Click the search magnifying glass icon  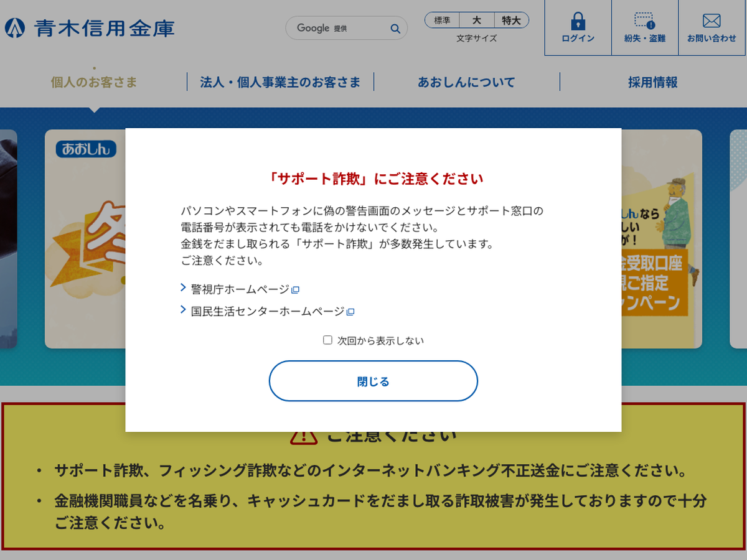coord(395,29)
